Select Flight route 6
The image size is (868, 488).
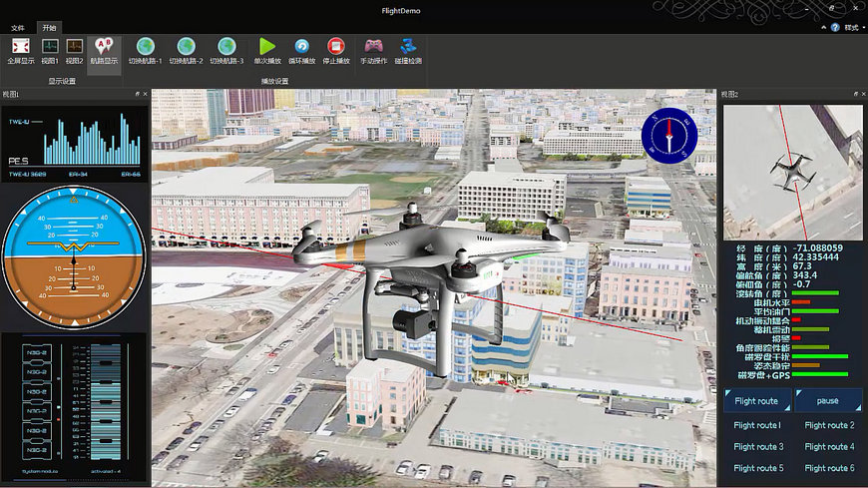[829, 468]
